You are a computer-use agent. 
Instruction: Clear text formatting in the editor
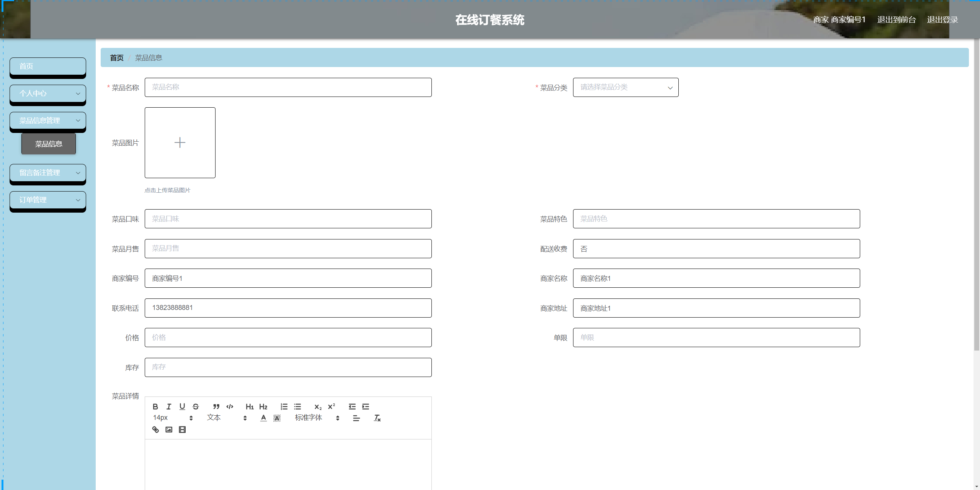coord(377,418)
